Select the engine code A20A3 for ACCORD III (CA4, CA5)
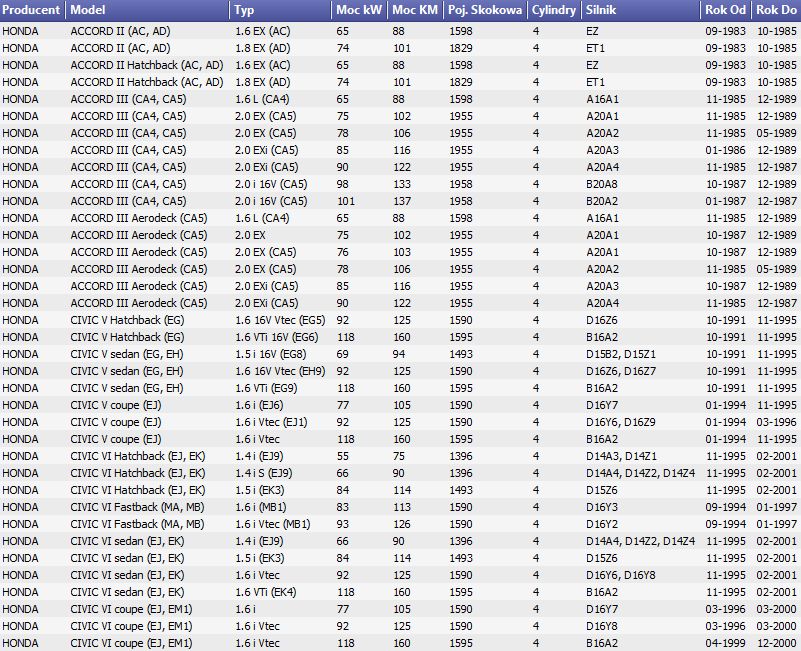This screenshot has height=651, width=801. coord(602,150)
